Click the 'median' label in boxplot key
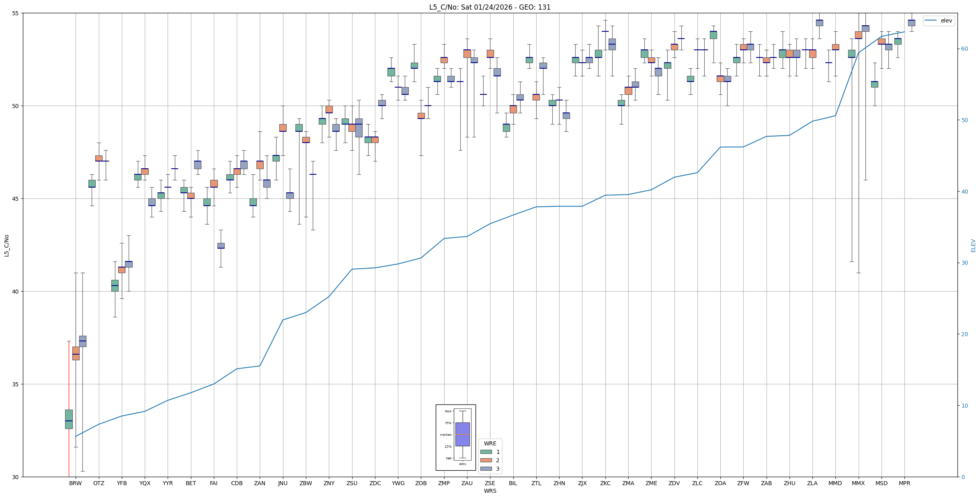 point(445,435)
